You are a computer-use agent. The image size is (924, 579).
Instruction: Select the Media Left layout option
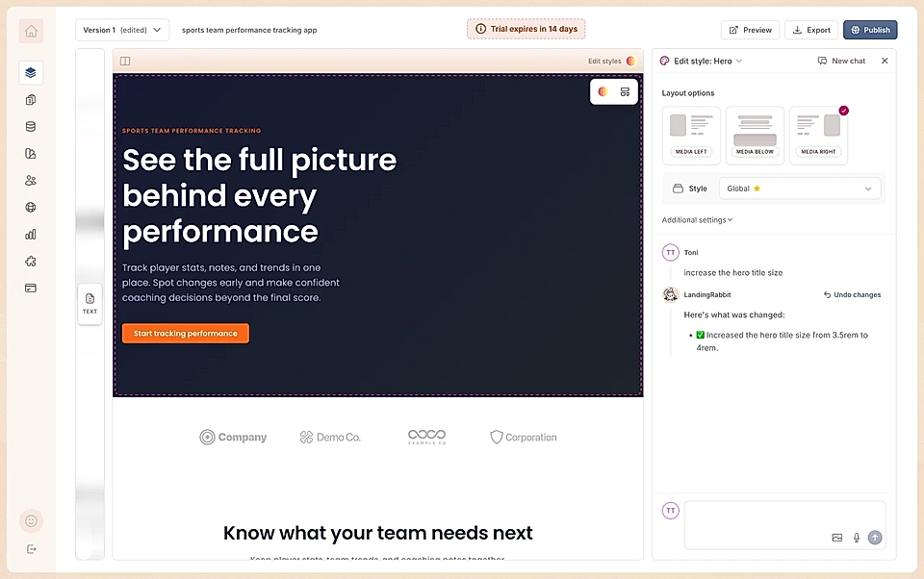[691, 136]
